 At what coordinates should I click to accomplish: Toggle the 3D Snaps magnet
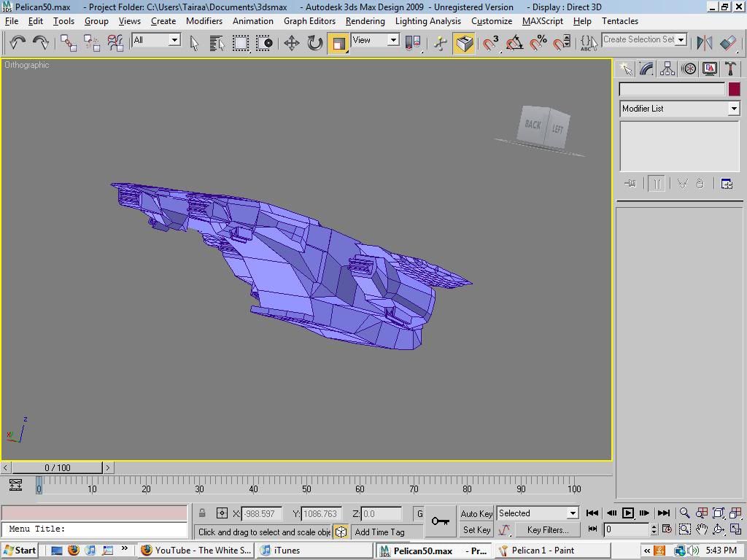[x=491, y=43]
